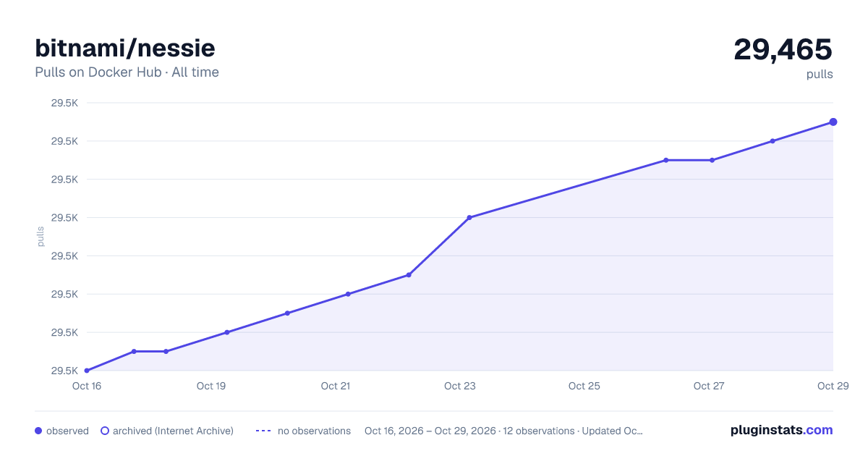Click the archived hollow circle legend icon

pyautogui.click(x=105, y=431)
